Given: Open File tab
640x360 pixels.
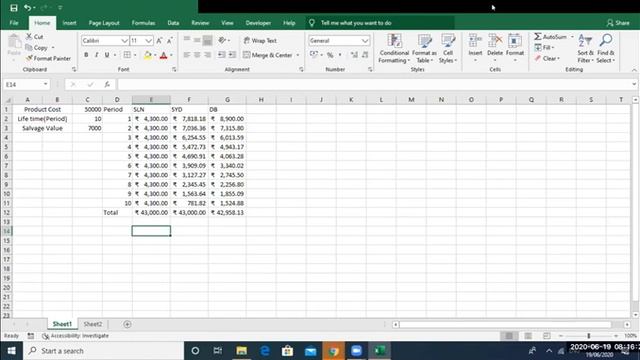Looking at the screenshot, I should (14, 23).
